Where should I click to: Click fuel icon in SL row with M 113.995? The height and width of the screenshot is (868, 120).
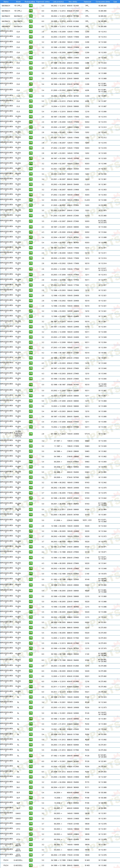(x=31, y=735)
